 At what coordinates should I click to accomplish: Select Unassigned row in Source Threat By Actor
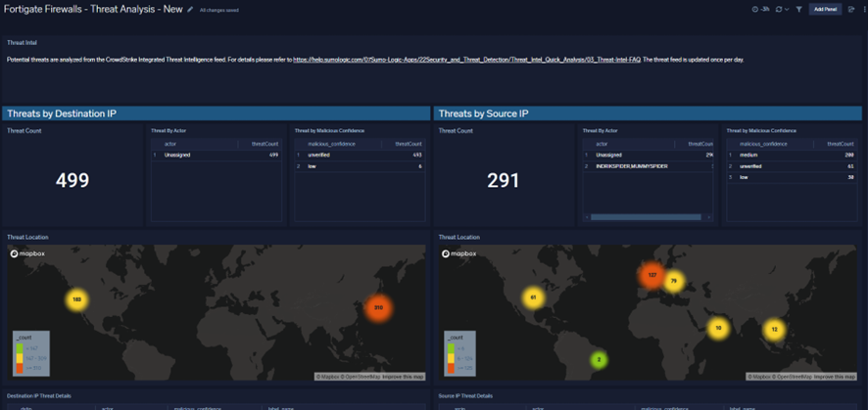click(x=648, y=156)
